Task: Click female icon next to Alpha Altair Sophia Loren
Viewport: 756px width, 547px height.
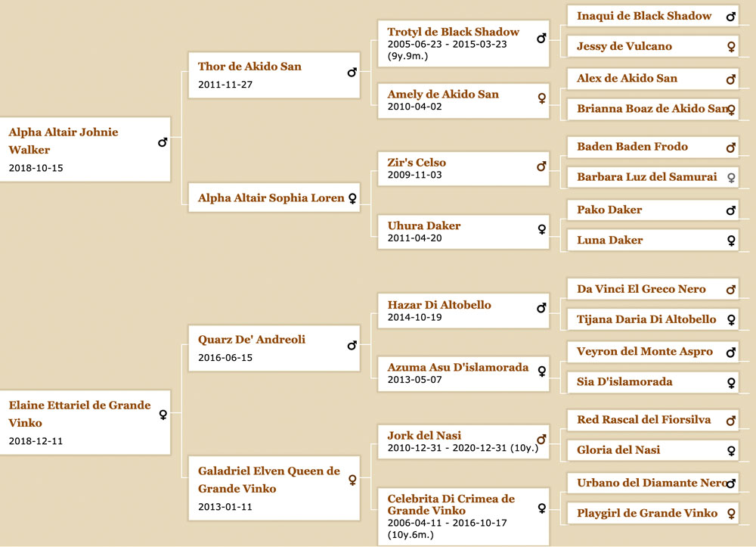Action: coord(352,198)
